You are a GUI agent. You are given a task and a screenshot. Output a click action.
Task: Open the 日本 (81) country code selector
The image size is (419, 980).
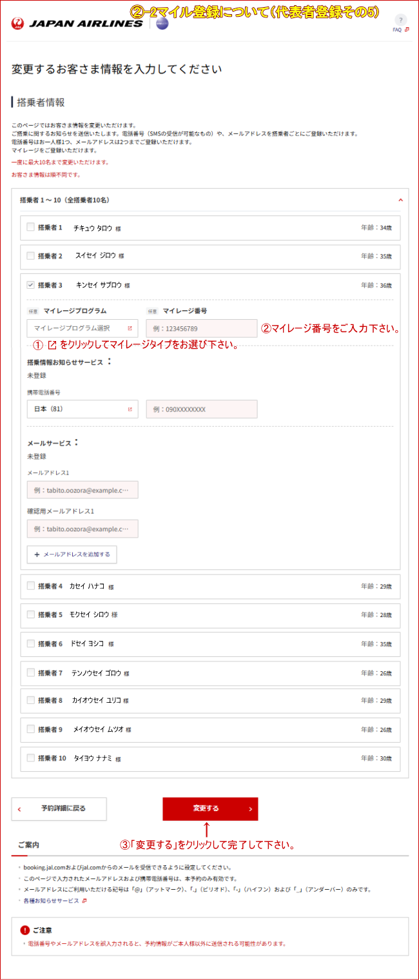(x=82, y=409)
